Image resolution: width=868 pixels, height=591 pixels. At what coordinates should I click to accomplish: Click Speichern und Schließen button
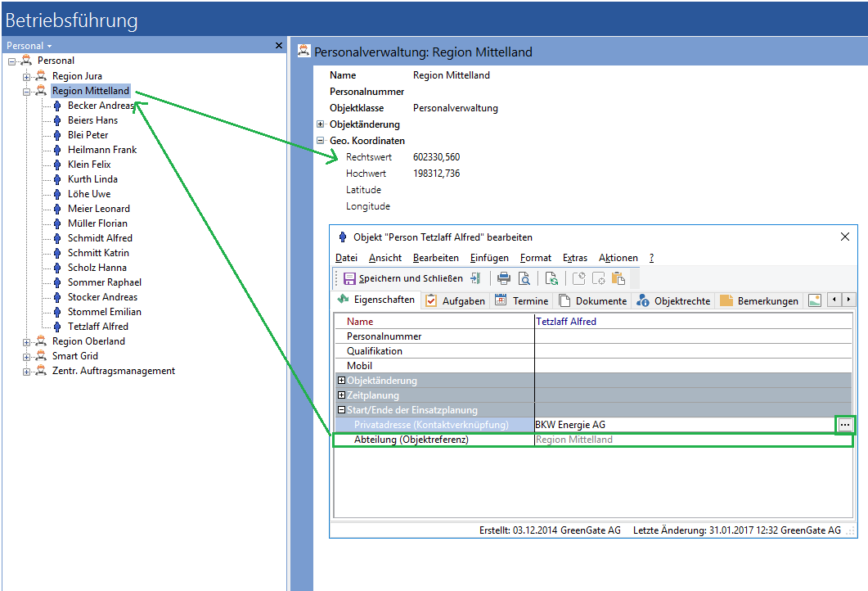pos(403,278)
